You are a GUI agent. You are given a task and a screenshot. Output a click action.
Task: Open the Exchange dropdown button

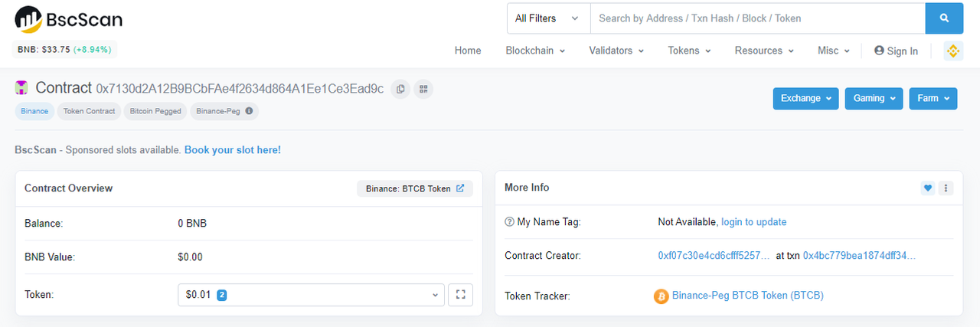tap(806, 98)
